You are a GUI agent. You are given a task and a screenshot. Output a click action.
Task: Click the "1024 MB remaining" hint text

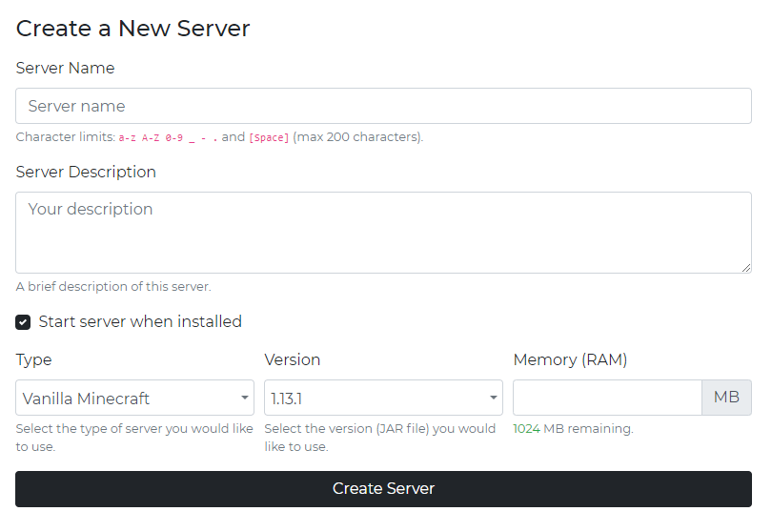click(x=573, y=429)
